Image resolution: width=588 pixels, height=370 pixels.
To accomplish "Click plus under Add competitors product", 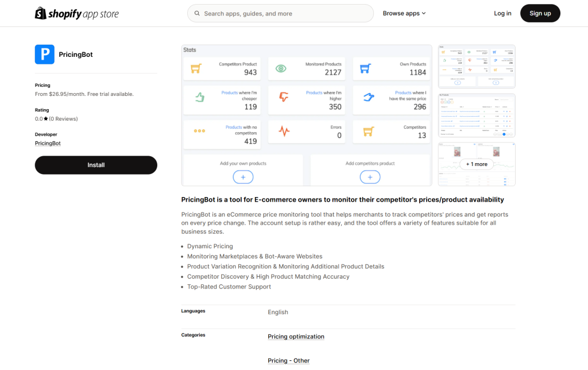I will coord(370,177).
